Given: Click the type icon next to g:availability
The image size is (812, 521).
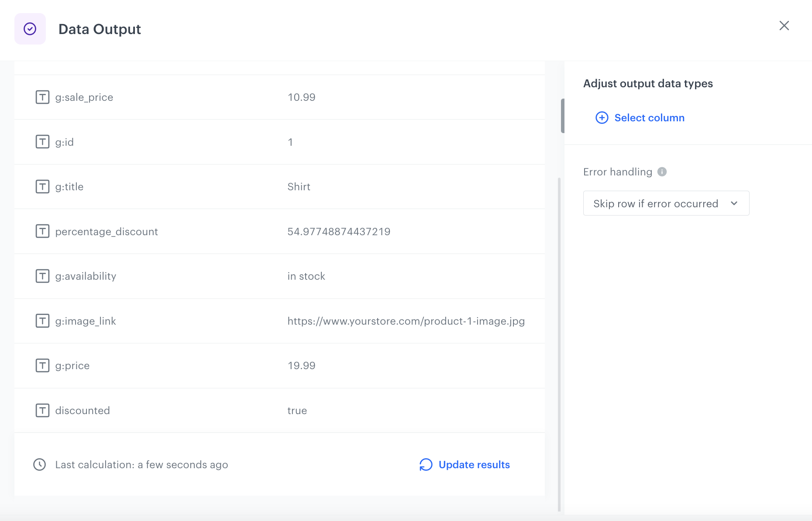Looking at the screenshot, I should pos(42,276).
